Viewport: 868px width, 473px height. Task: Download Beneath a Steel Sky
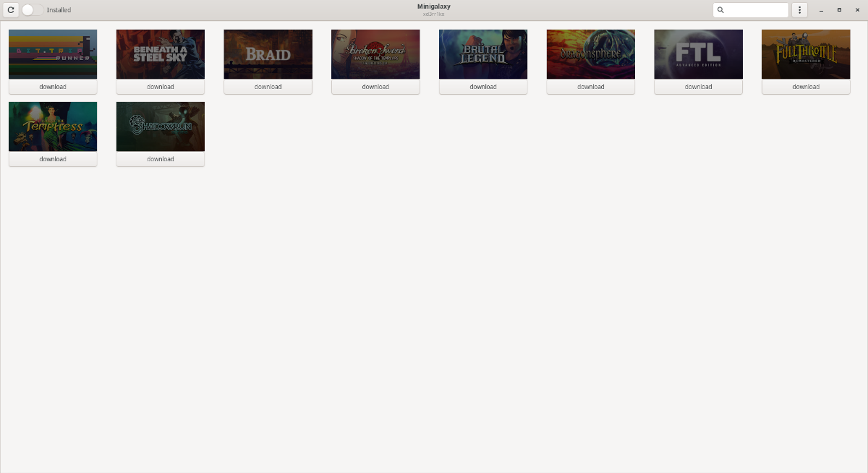tap(160, 86)
